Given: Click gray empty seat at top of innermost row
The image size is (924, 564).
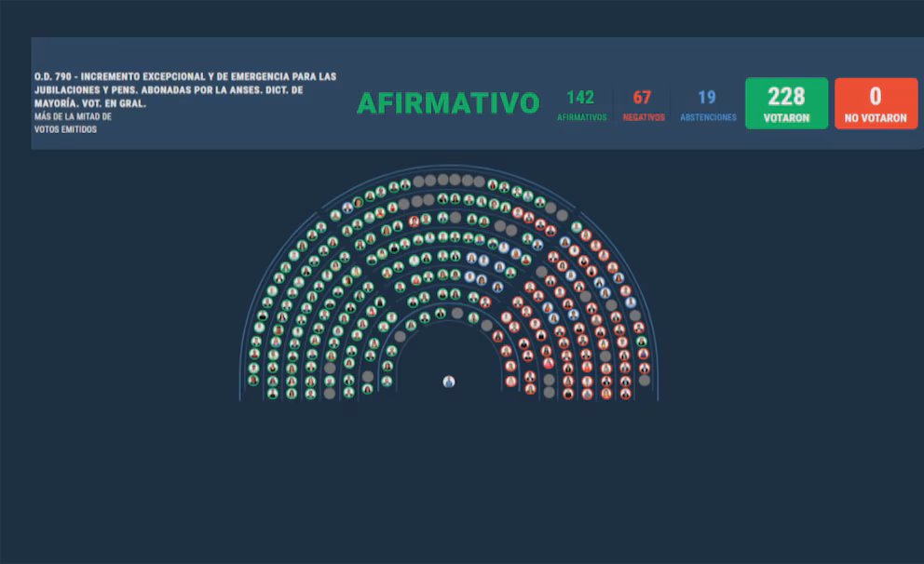Looking at the screenshot, I should [456, 313].
